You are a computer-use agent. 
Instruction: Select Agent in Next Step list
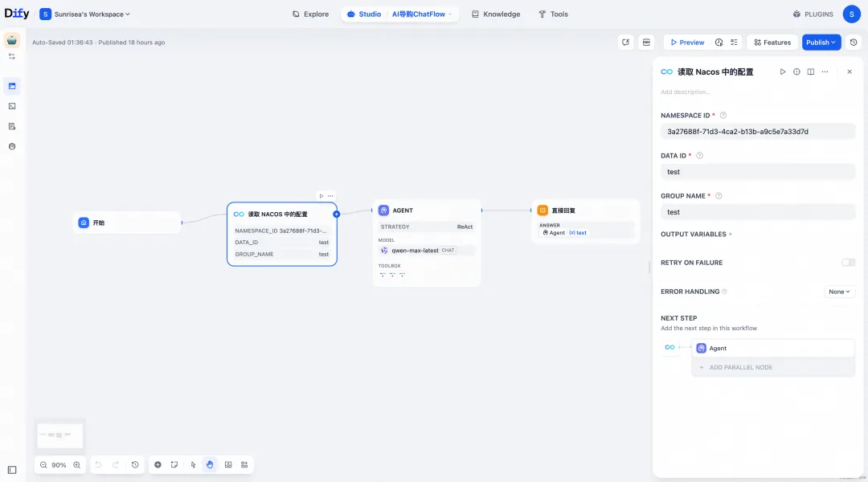coord(774,348)
